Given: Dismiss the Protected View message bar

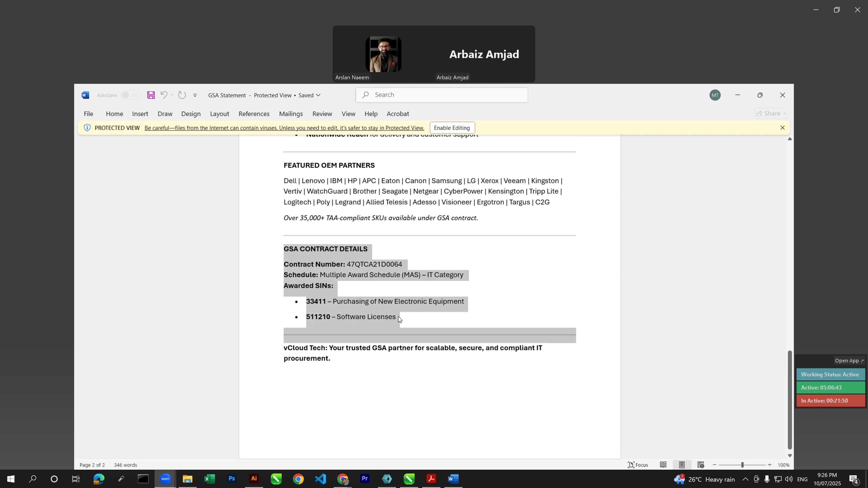Looking at the screenshot, I should (783, 128).
